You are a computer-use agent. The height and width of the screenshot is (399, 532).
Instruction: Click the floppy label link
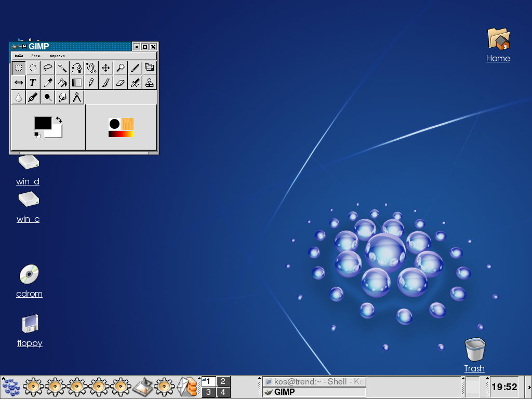pos(30,343)
